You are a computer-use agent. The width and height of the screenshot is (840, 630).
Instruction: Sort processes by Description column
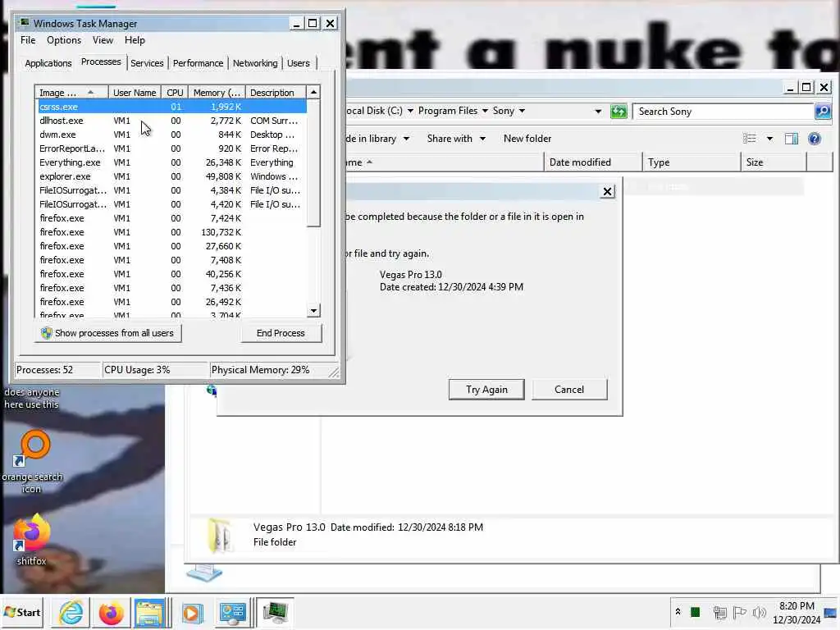click(x=276, y=92)
